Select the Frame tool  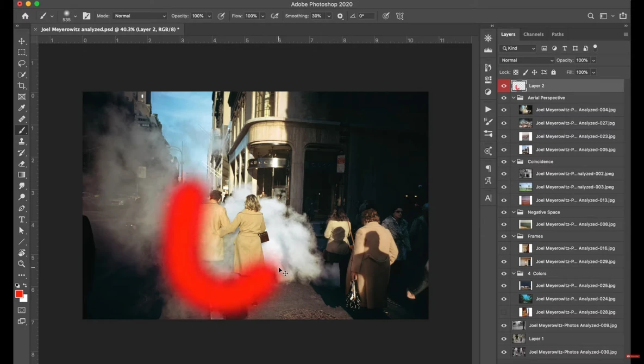coord(22,97)
